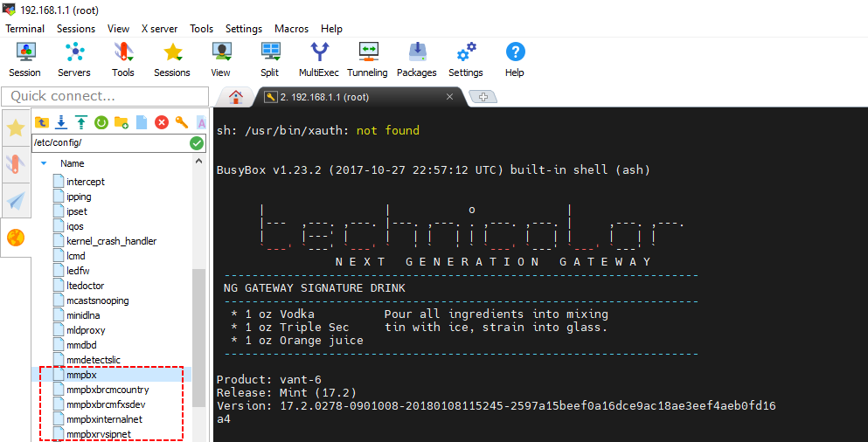Open the orange globe SFTP sidebar tab
This screenshot has width=868, height=442.
coord(16,238)
